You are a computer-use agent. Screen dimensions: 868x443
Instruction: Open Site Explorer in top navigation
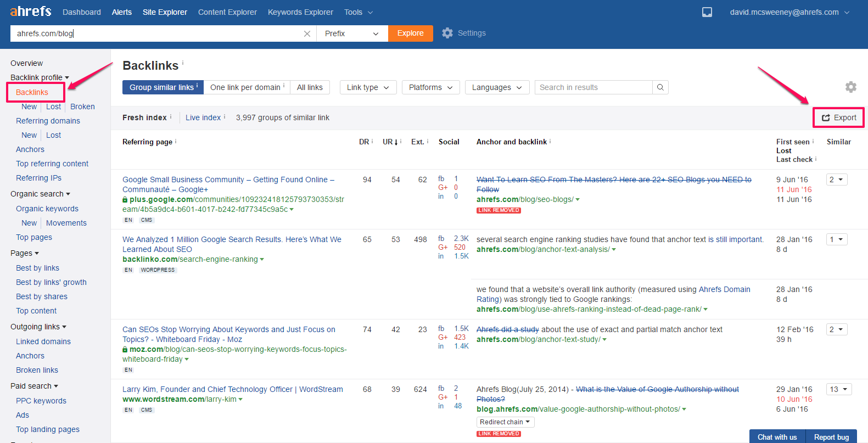165,12
